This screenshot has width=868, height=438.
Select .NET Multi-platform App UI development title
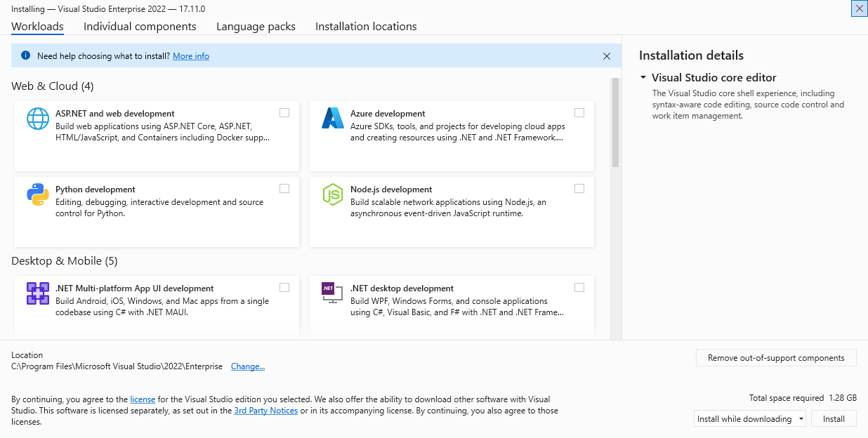tap(135, 288)
